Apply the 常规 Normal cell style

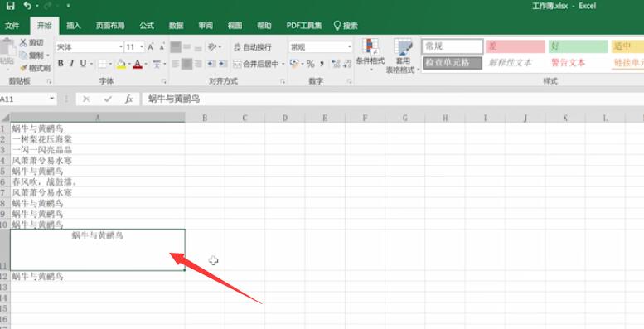453,46
